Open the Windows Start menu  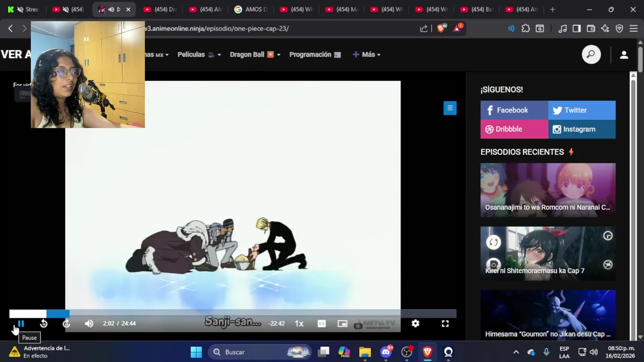point(196,352)
